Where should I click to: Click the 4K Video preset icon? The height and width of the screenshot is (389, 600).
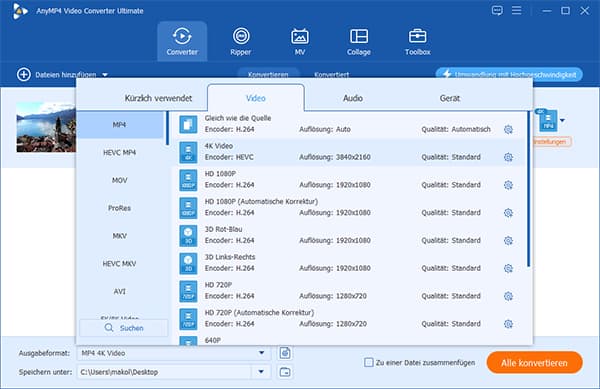pyautogui.click(x=188, y=152)
